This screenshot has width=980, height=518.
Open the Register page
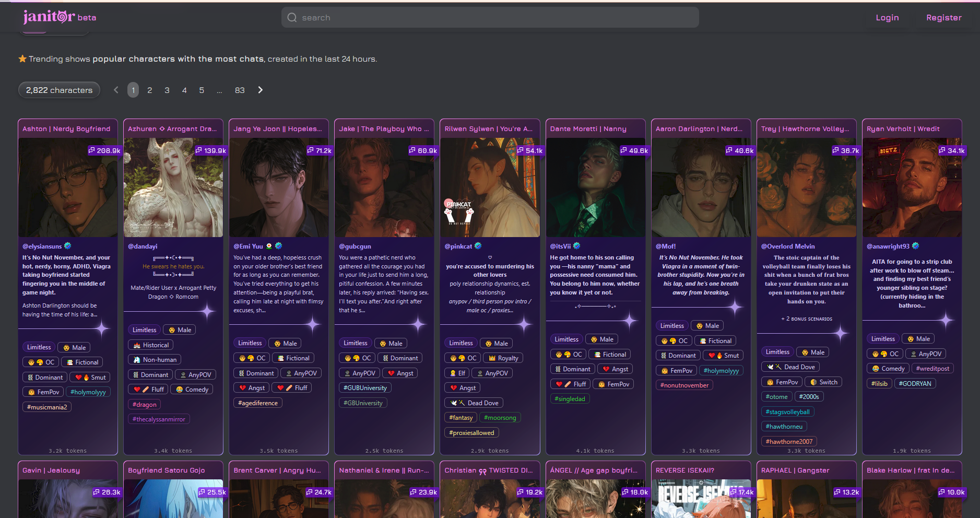pos(944,17)
